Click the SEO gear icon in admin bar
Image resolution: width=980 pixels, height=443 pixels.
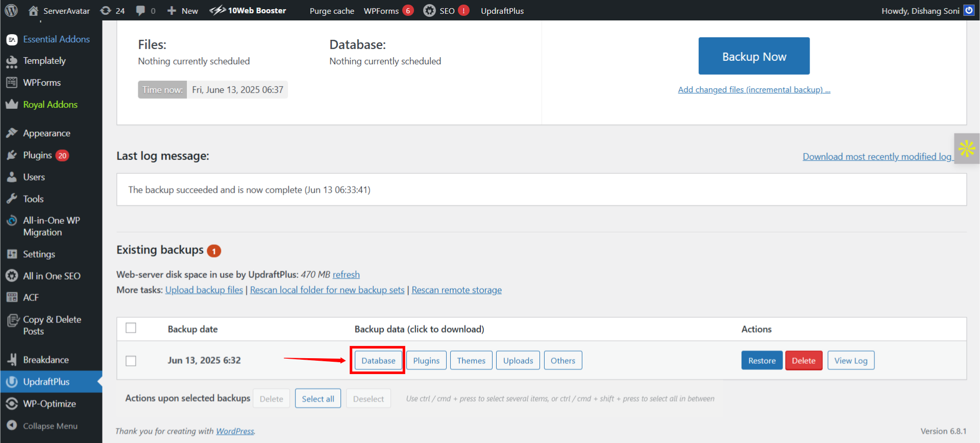click(x=430, y=11)
